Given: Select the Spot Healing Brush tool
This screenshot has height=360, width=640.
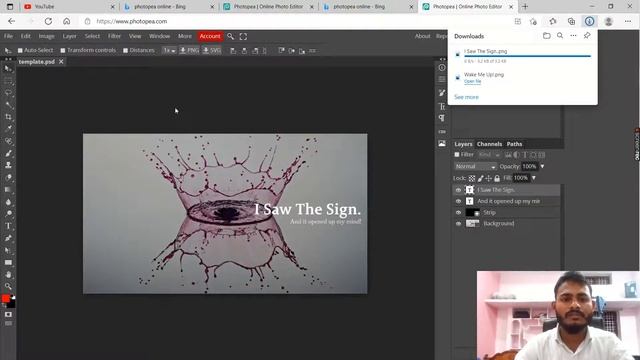Looking at the screenshot, I should tap(8, 141).
